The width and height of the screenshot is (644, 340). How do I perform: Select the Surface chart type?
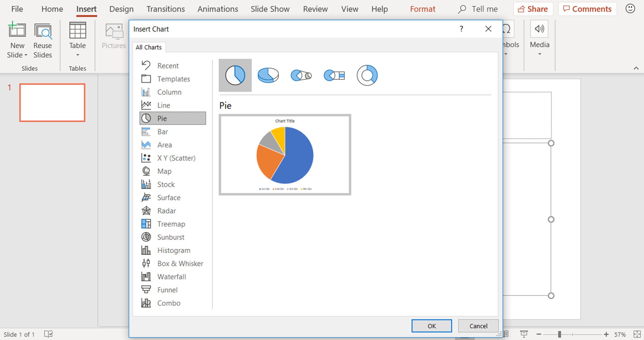click(169, 197)
